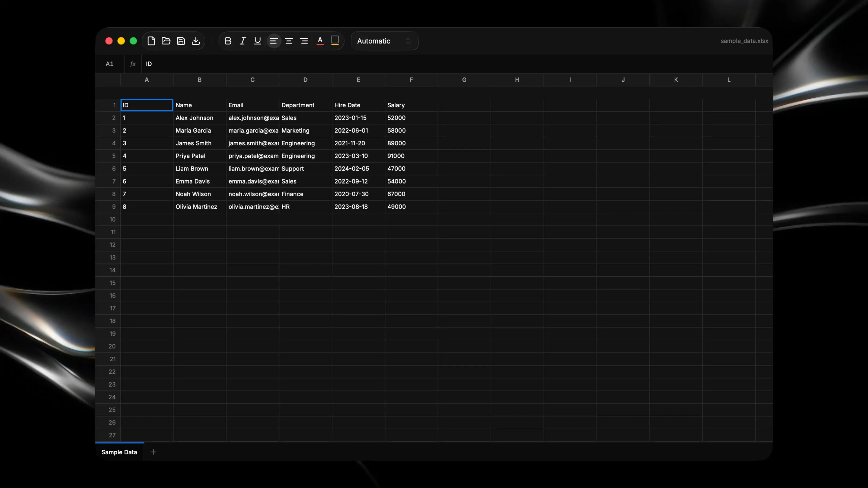Select the James Smith cell

[199, 143]
